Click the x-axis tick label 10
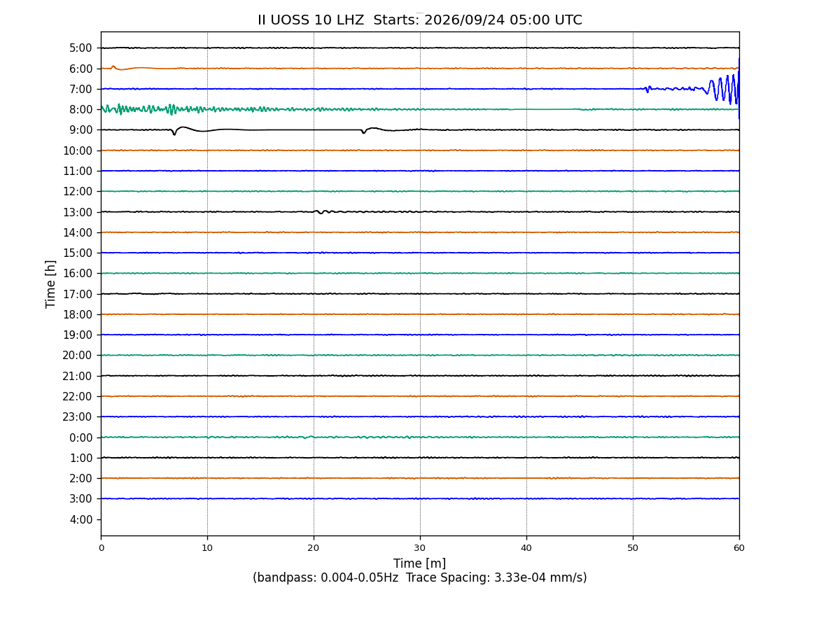Viewport: 840px width, 630px height. 207,548
